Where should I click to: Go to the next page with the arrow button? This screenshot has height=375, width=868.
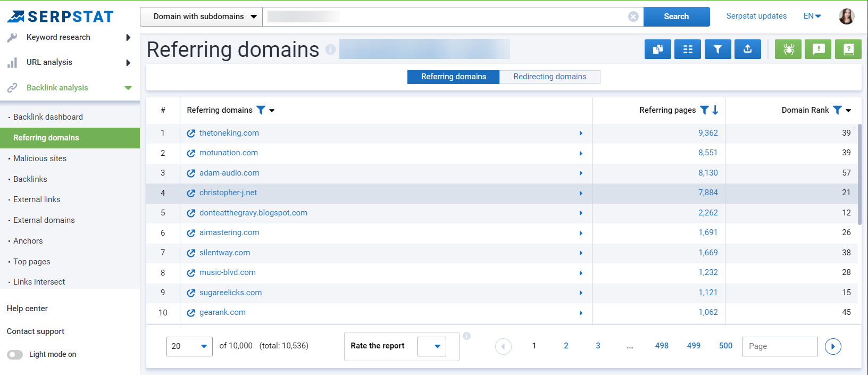tap(833, 346)
